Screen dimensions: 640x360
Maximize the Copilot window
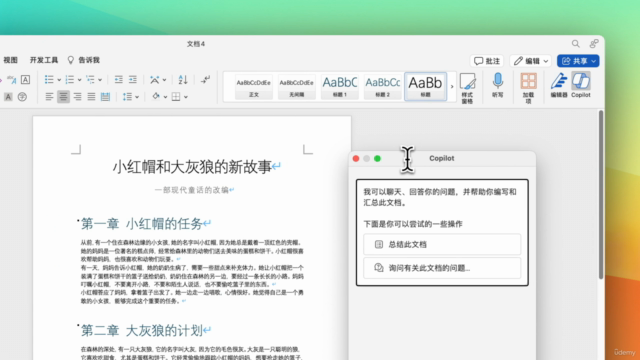[x=378, y=158]
